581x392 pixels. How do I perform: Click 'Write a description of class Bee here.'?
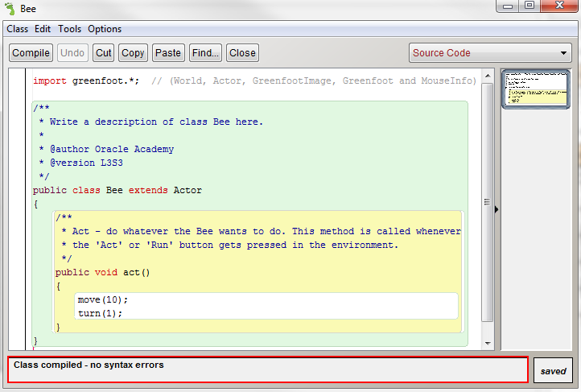pyautogui.click(x=156, y=122)
